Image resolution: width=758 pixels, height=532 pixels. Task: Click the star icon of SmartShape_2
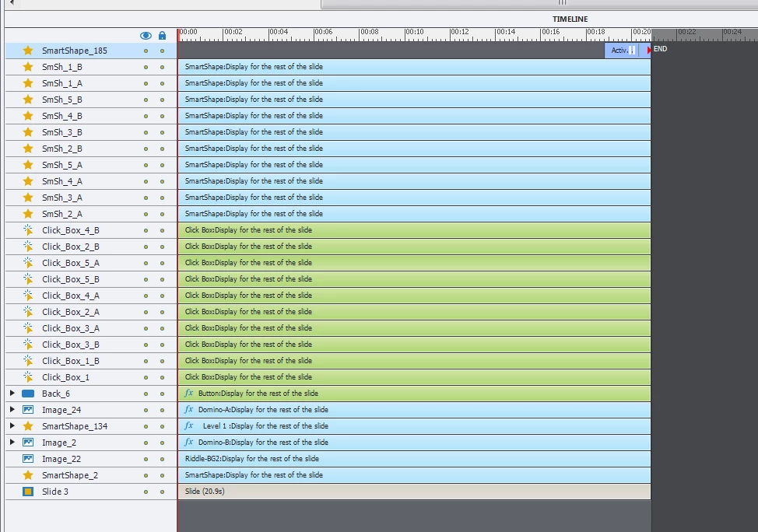(28, 475)
